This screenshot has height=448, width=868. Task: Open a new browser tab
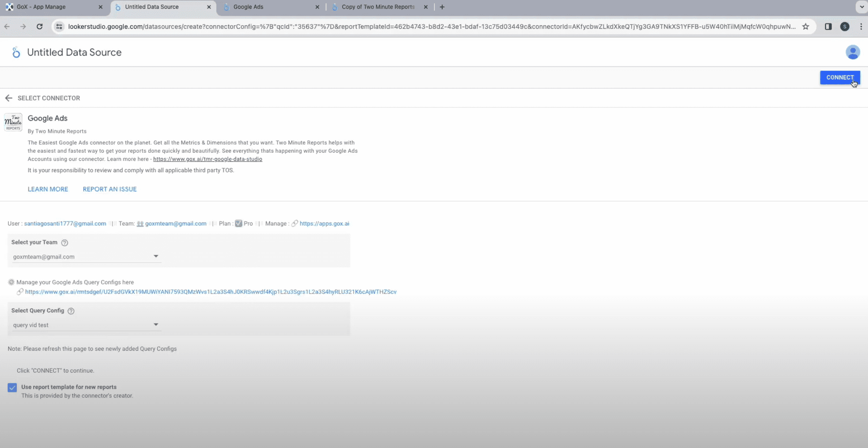pos(442,7)
